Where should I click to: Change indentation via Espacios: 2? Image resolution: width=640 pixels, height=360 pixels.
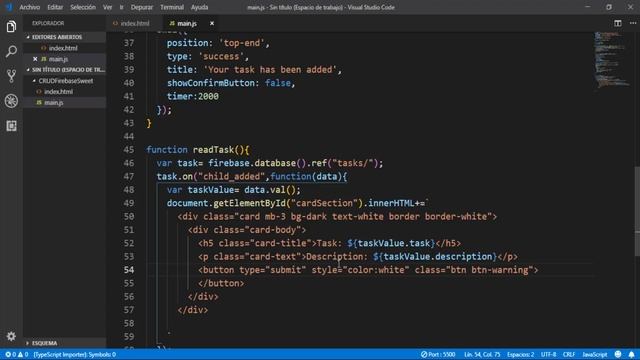click(x=520, y=354)
